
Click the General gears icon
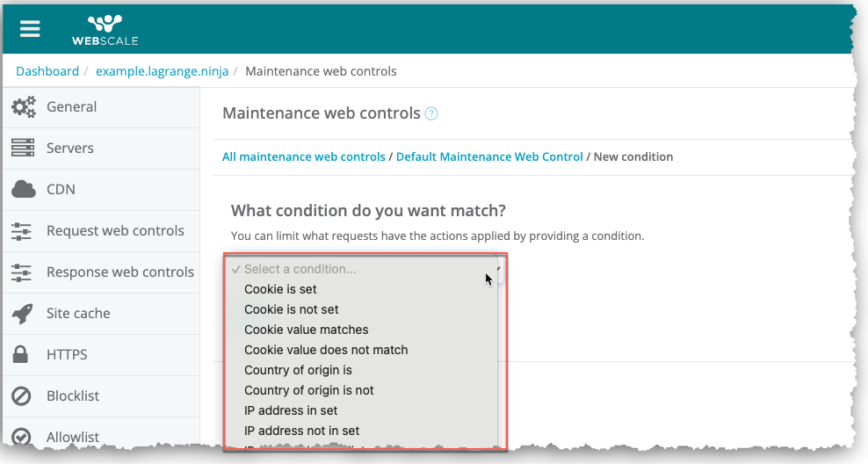[23, 107]
